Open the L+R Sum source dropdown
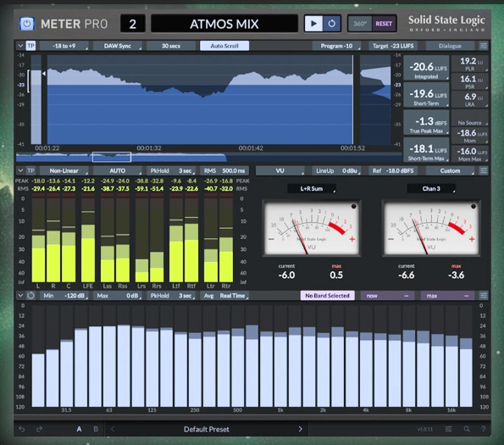 coord(312,189)
